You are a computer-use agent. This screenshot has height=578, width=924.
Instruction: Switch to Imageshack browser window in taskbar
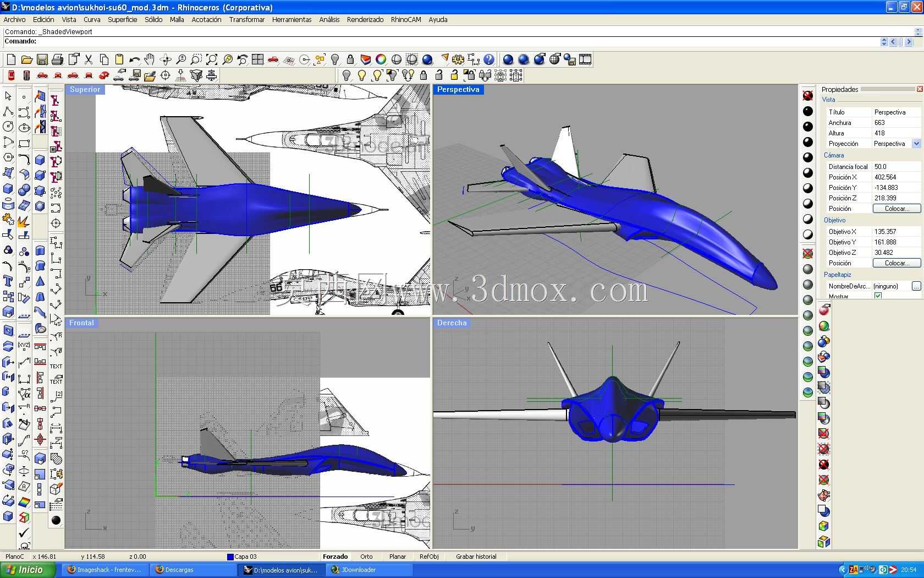point(106,570)
